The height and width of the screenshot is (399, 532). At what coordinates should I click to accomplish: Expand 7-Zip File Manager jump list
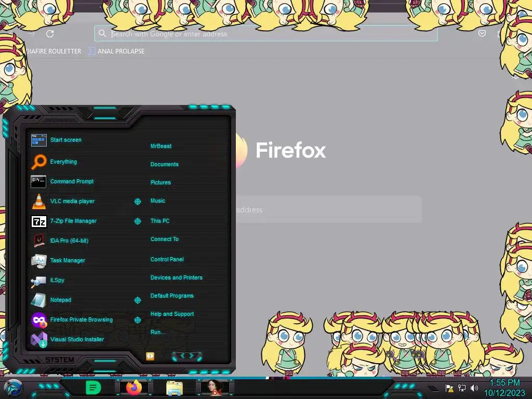click(x=137, y=221)
